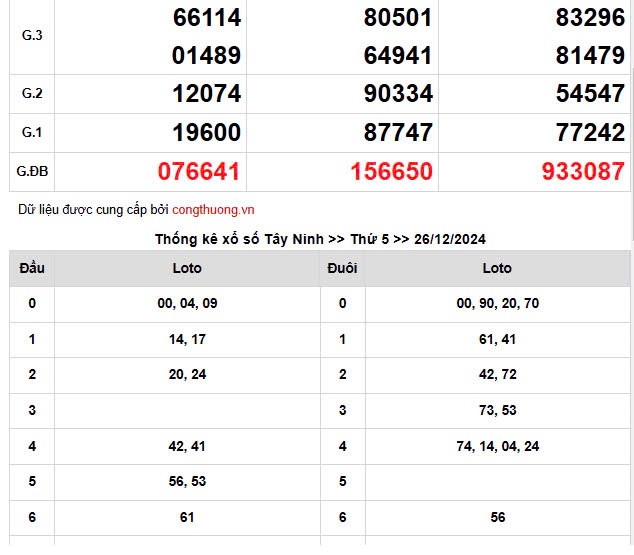The height and width of the screenshot is (555, 634).
Task: Select third prize number 81479
Action: click(590, 56)
